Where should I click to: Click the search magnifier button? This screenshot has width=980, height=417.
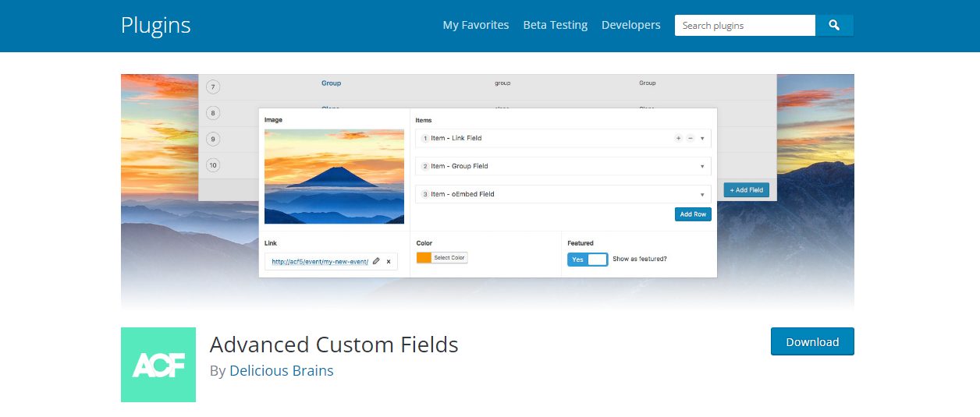pos(834,25)
